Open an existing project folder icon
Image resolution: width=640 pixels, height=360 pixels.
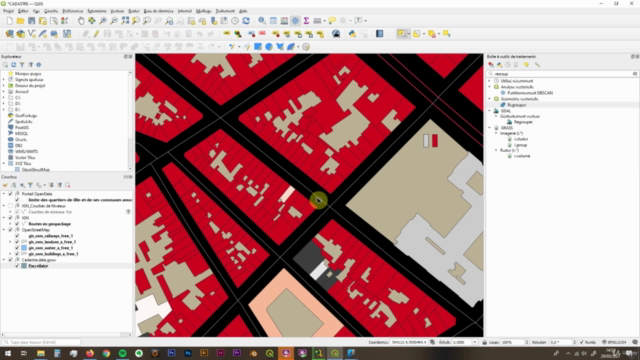(20, 21)
